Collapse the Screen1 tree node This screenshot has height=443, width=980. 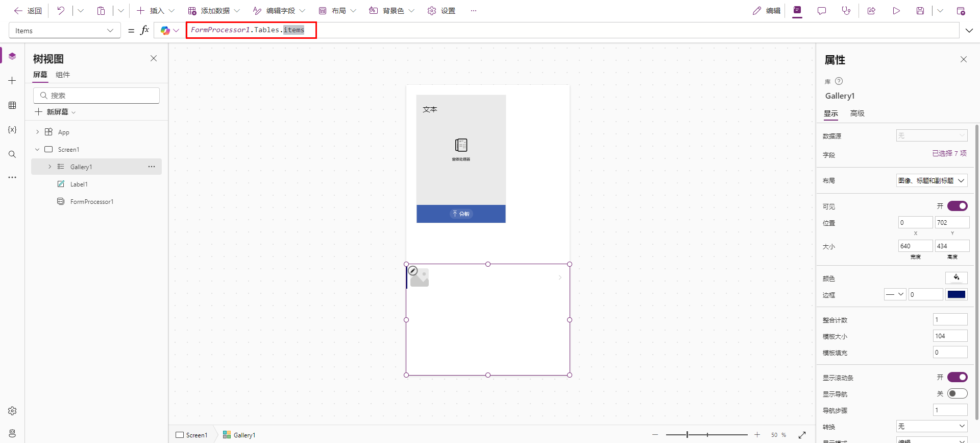(x=37, y=149)
